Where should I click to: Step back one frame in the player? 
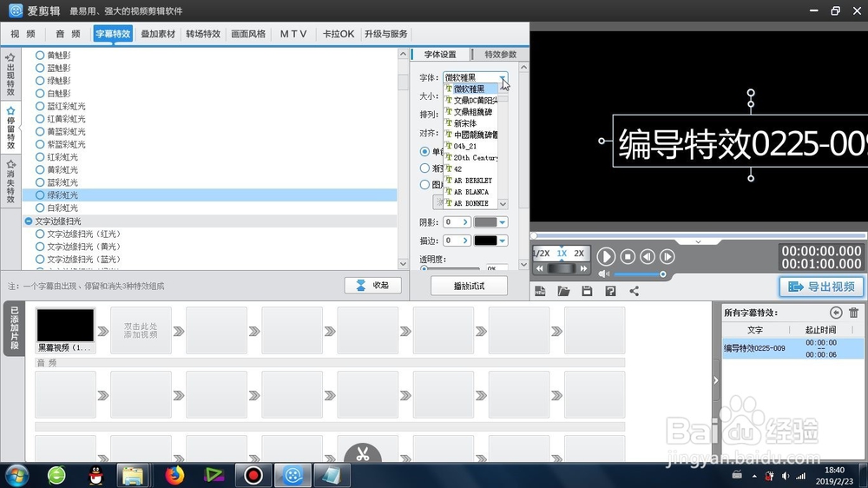[648, 256]
